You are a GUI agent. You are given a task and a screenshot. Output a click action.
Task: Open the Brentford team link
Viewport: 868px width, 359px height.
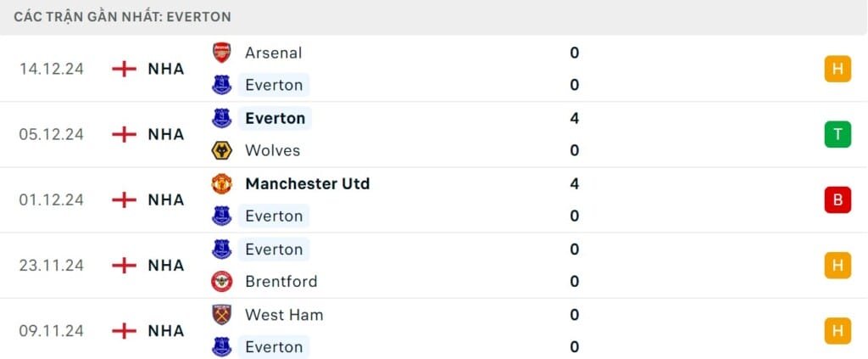(x=281, y=281)
